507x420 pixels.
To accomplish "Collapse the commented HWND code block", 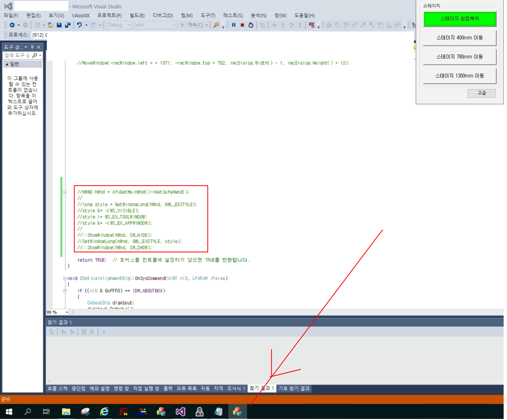I will [65, 192].
